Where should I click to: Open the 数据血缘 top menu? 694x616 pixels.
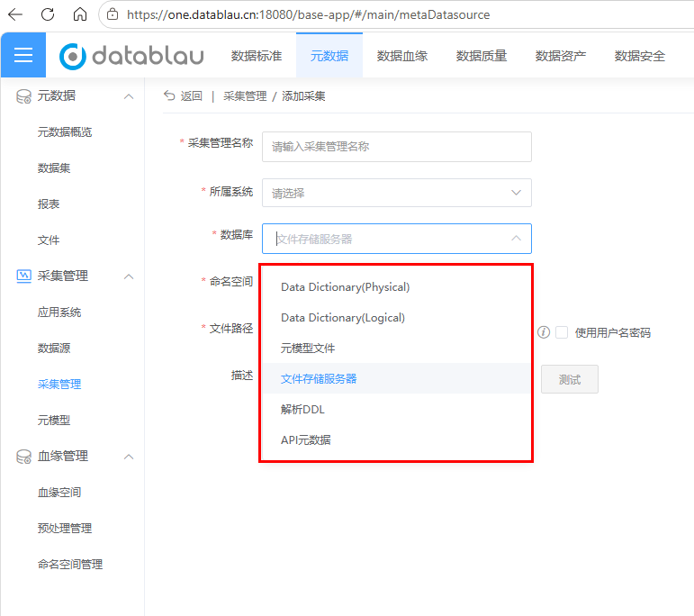point(401,56)
